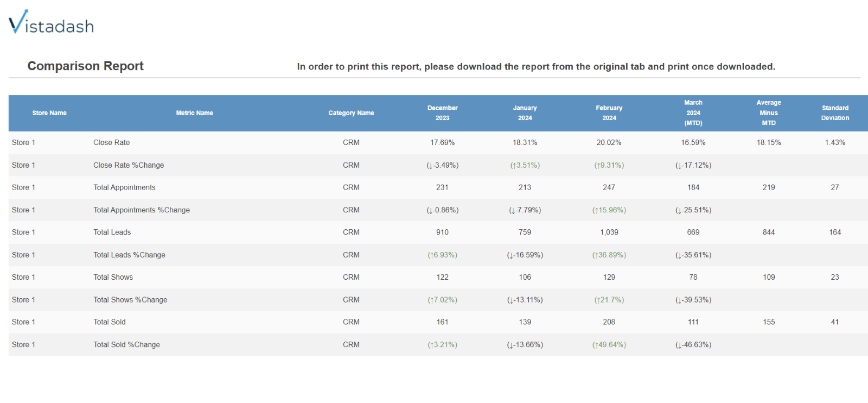This screenshot has width=868, height=403.
Task: Click the Total Sold %Change label
Action: coord(126,344)
